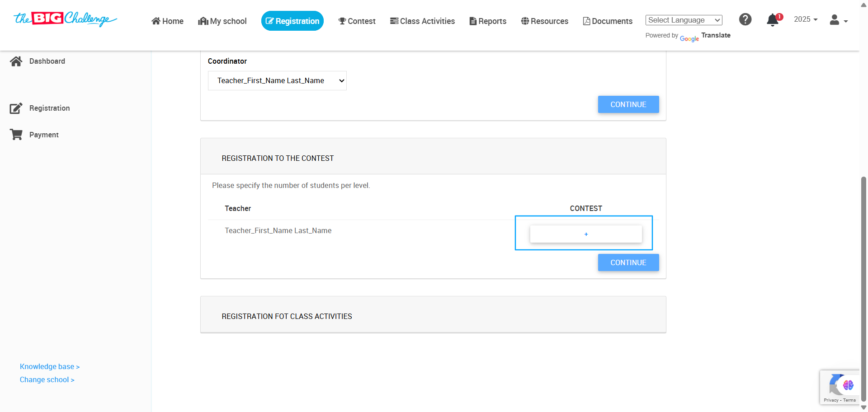Click the Change school link
The image size is (868, 412).
pos(47,379)
